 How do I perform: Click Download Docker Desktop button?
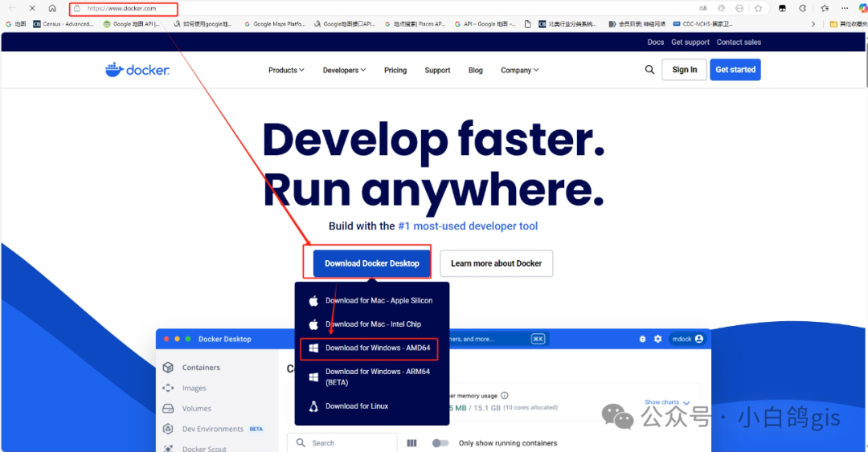click(372, 263)
